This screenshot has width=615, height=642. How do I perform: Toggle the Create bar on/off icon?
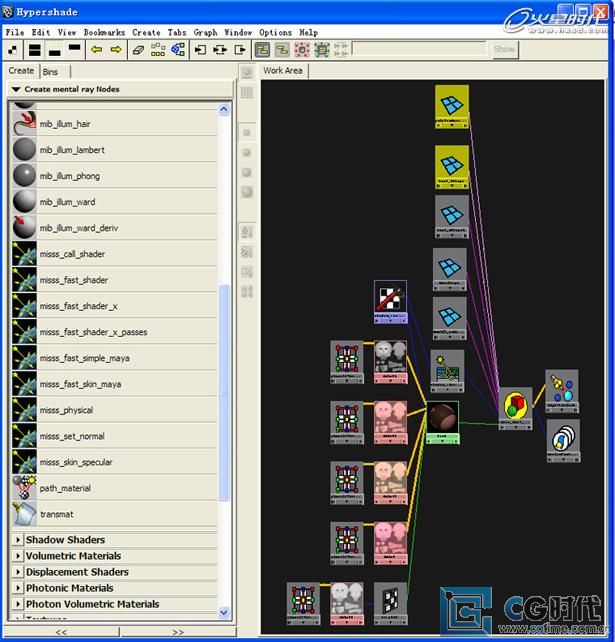(13, 50)
